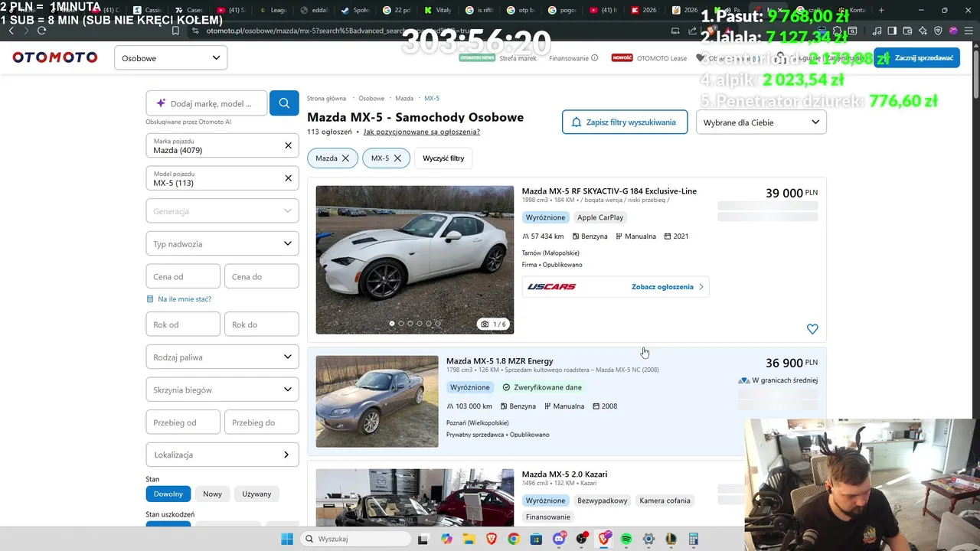Click the OTOMOTO NEWS badge
Image resolution: width=980 pixels, height=551 pixels.
477,58
